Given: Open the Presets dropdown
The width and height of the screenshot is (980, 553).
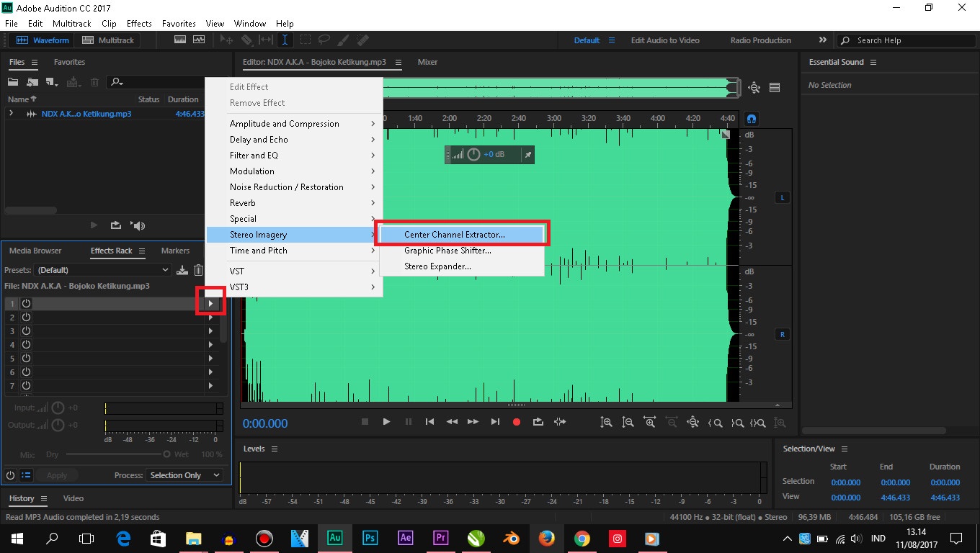Looking at the screenshot, I should [103, 270].
